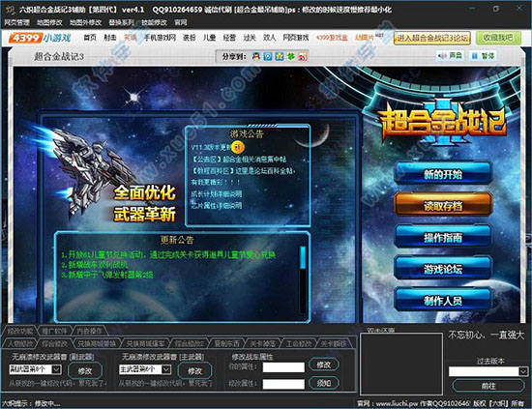The height and width of the screenshot is (409, 532).
Task: Select the 兑换商城爆军 tab
Action: 145,343
